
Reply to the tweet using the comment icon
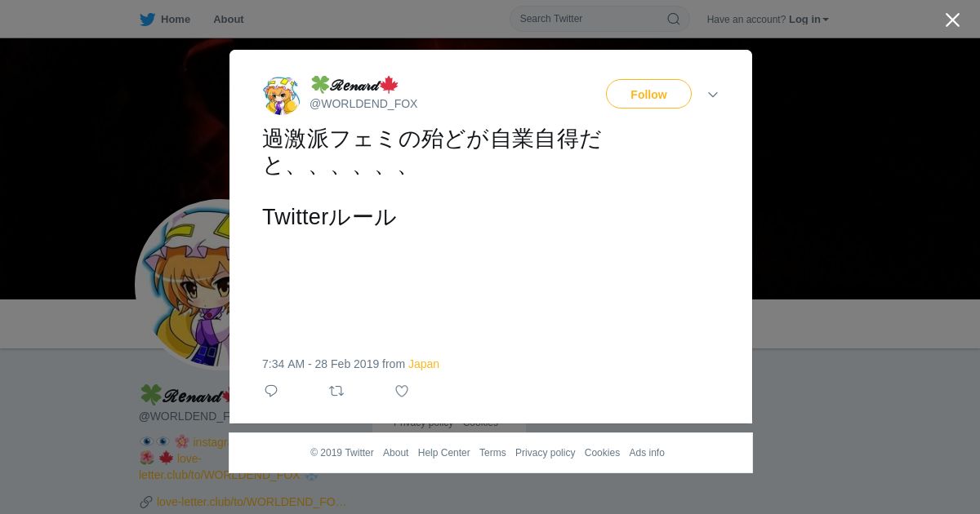tap(271, 391)
